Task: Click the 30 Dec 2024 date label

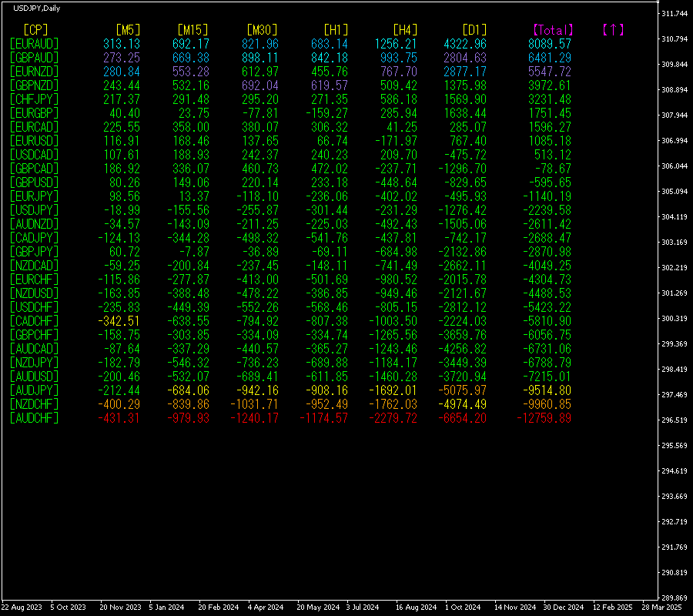Action: click(x=564, y=608)
